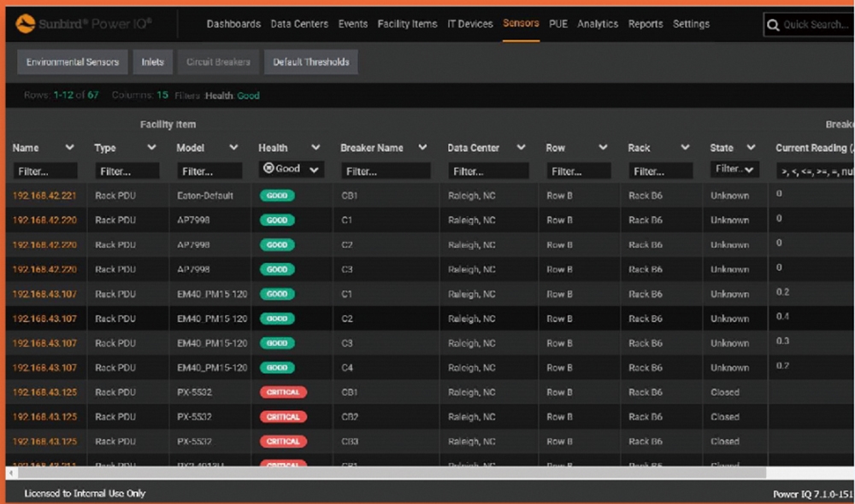Viewport: 855px width, 504px height.
Task: Click the 0.4 current reading value
Action: [782, 316]
